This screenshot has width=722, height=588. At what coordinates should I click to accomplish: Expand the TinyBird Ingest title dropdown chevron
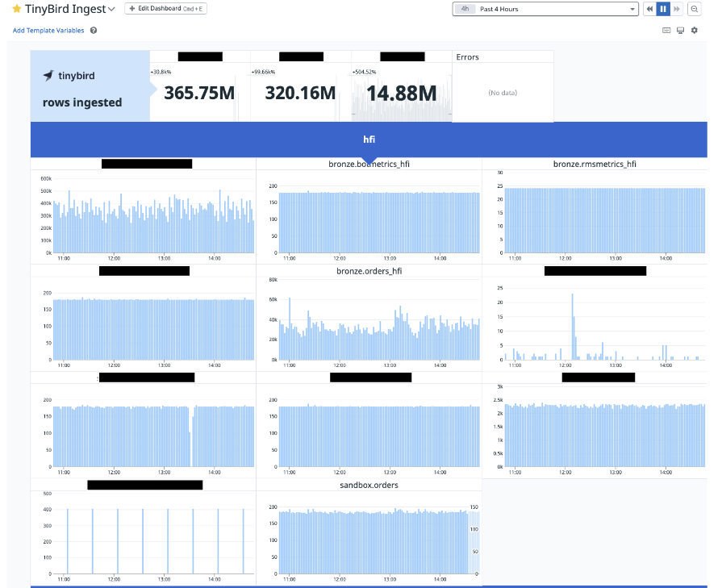[x=111, y=9]
